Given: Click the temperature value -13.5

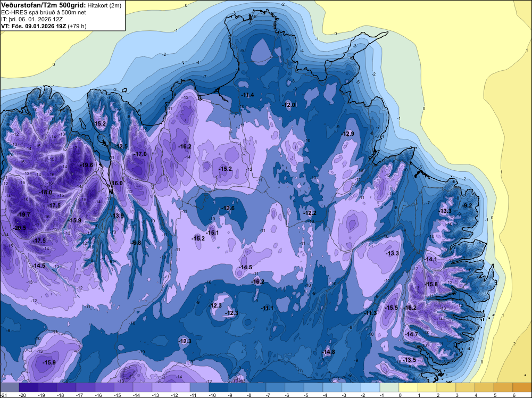Looking at the screenshot, I should 410,360.
